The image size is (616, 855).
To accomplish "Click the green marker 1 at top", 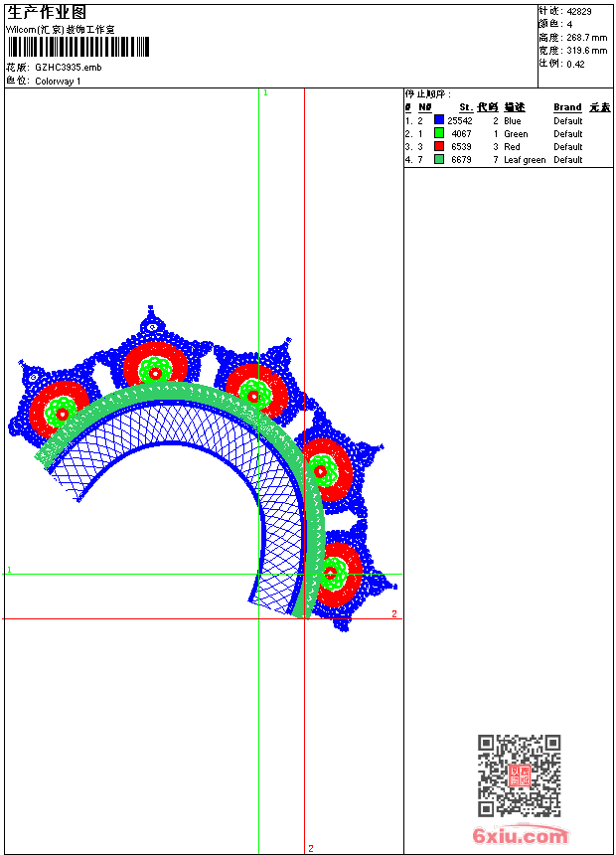I will (264, 92).
